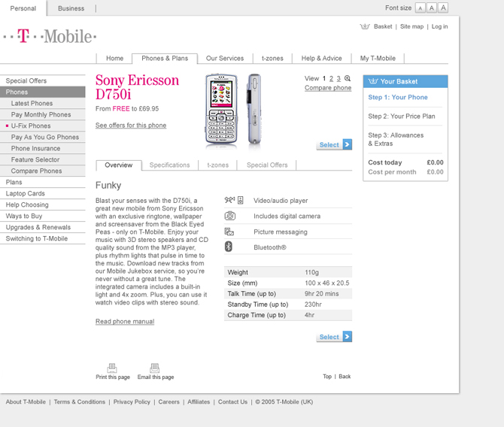Select Pay Monthly Phones in sidebar
Image resolution: width=504 pixels, height=427 pixels.
41,115
